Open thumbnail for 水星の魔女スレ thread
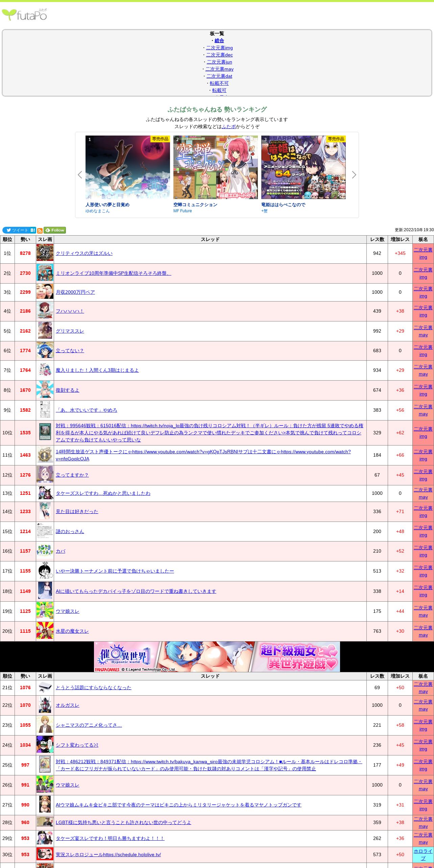The height and width of the screenshot is (868, 434). point(45,631)
